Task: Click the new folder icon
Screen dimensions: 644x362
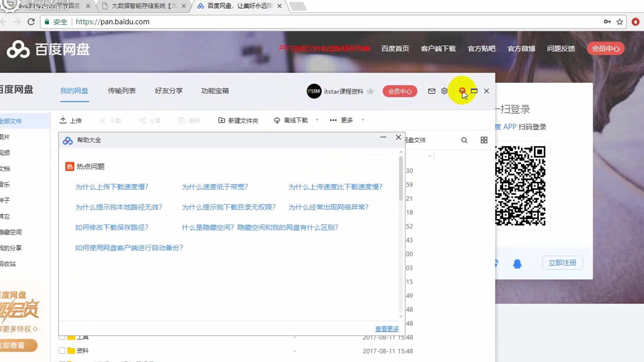Action: [221, 120]
